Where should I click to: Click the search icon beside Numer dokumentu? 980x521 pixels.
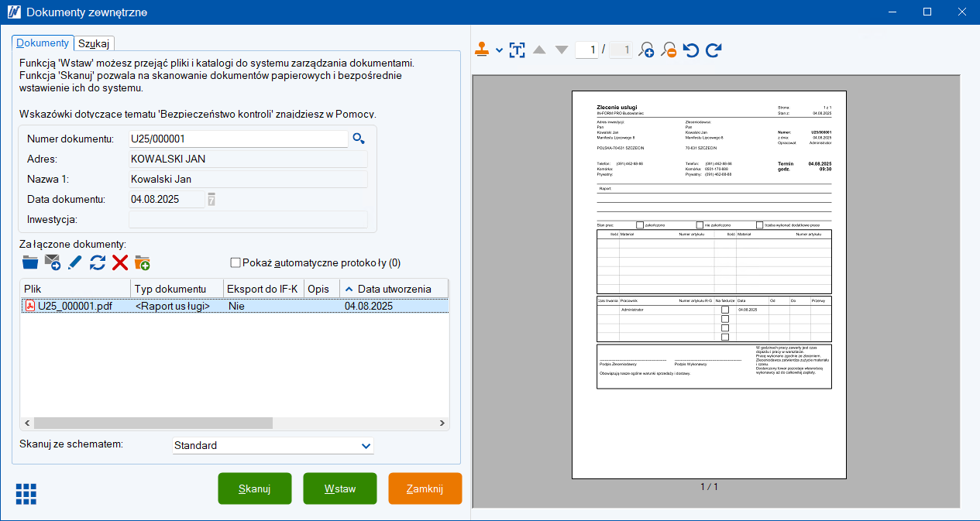click(358, 139)
